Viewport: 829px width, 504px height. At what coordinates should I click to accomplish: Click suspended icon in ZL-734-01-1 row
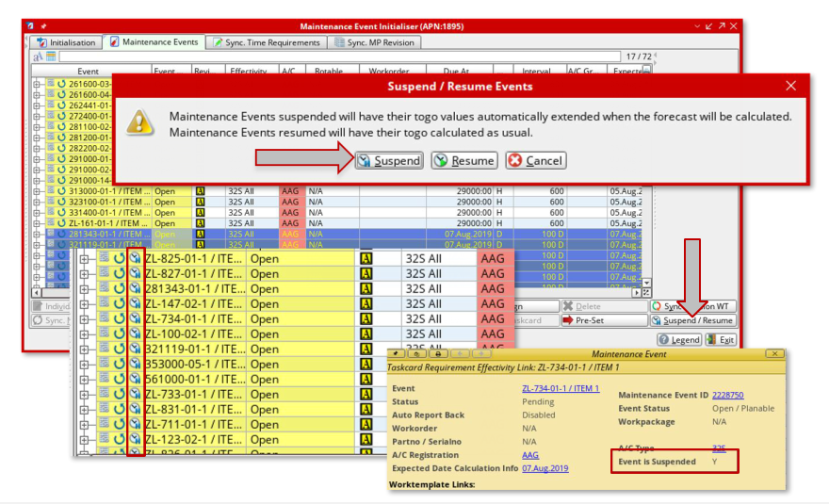[136, 318]
